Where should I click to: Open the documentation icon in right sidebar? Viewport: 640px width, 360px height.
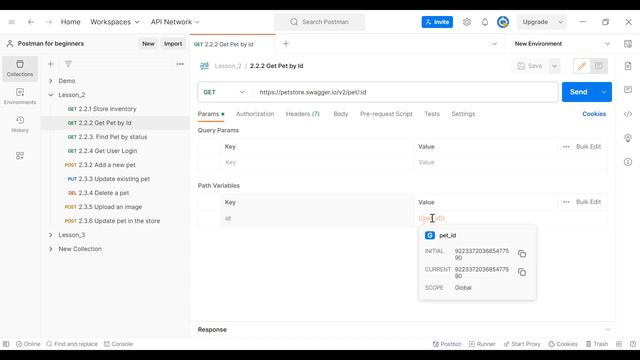(628, 66)
